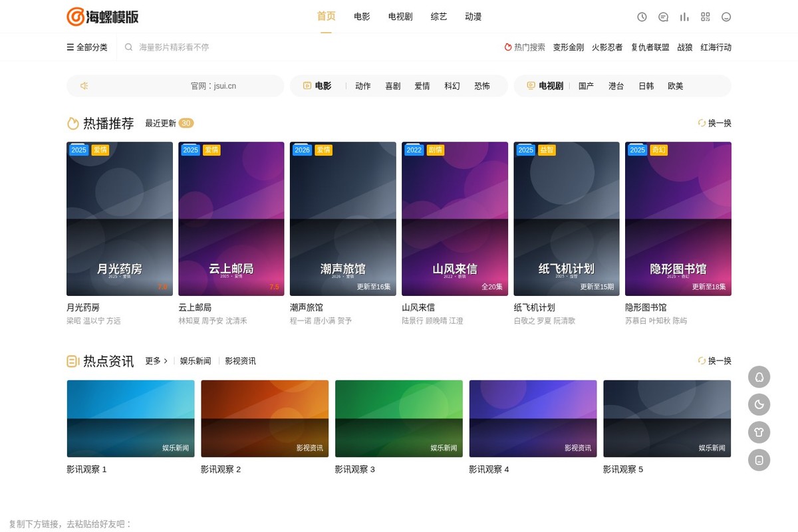Search hot keyword 变形金刚
This screenshot has height=532, width=798.
[569, 47]
